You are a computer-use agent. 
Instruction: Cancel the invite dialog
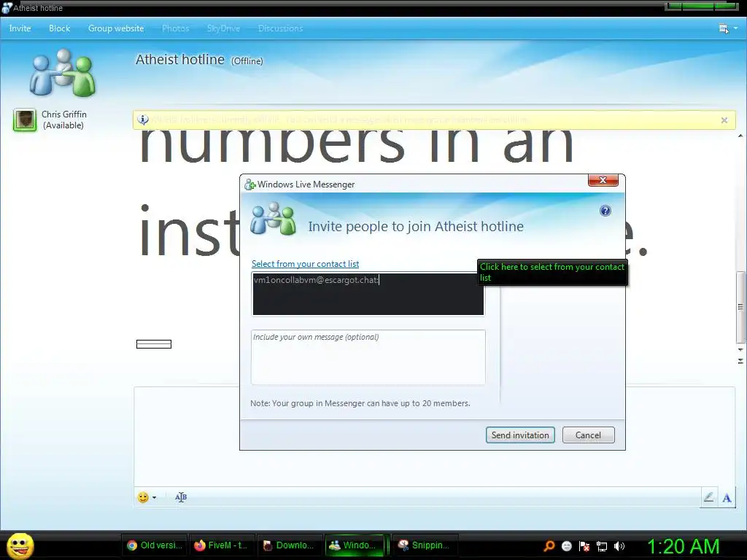point(589,435)
